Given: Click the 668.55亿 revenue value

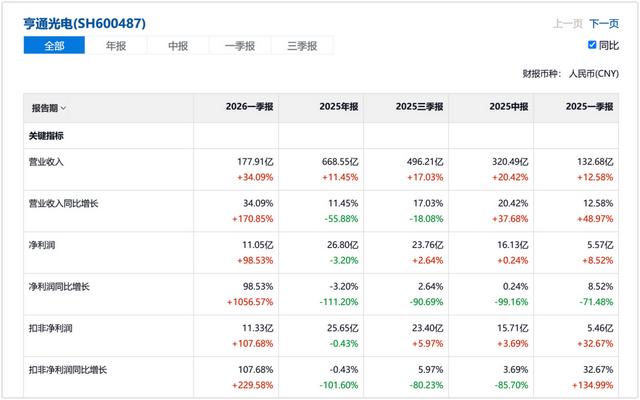Looking at the screenshot, I should [340, 162].
